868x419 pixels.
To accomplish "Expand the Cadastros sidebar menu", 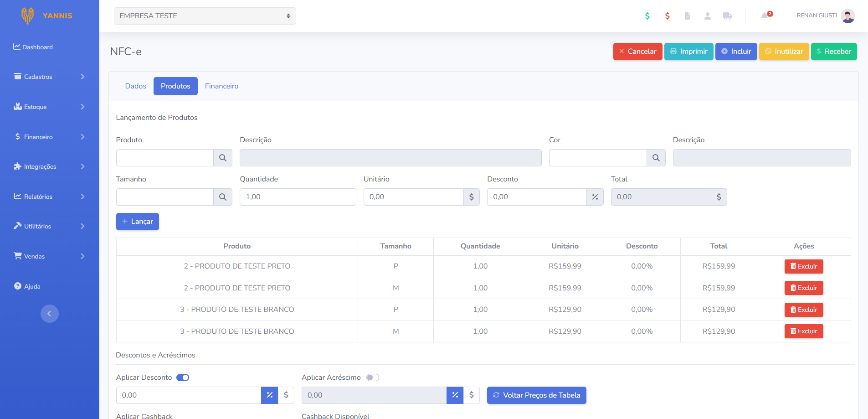I will coord(49,77).
